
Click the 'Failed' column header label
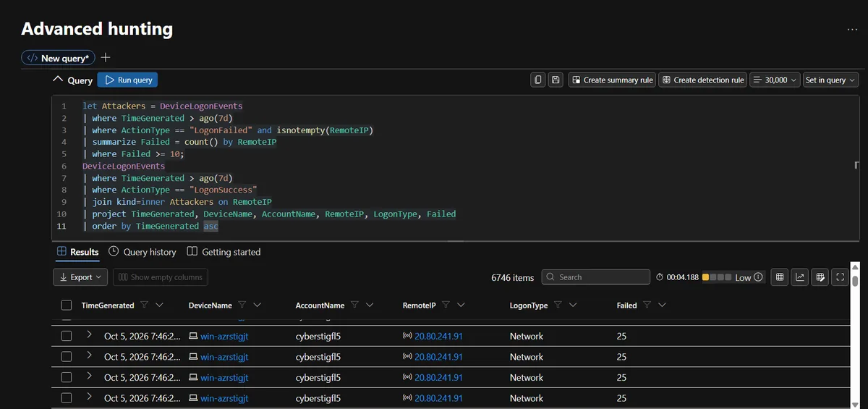click(x=626, y=305)
